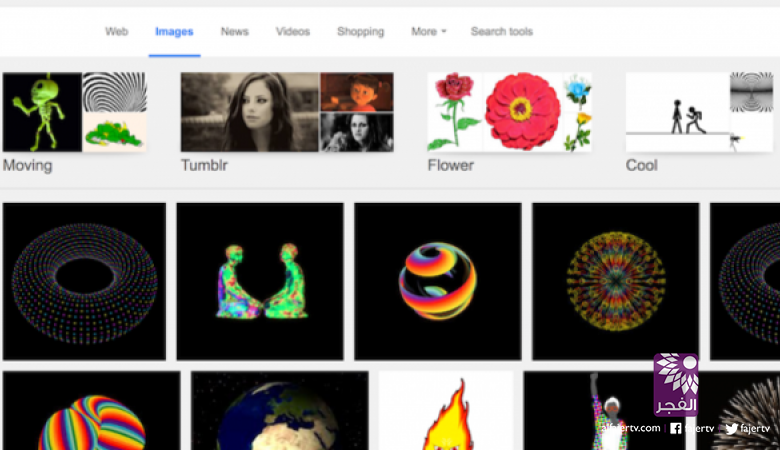This screenshot has width=780, height=450.
Task: Click the Cool category label
Action: coord(641,165)
